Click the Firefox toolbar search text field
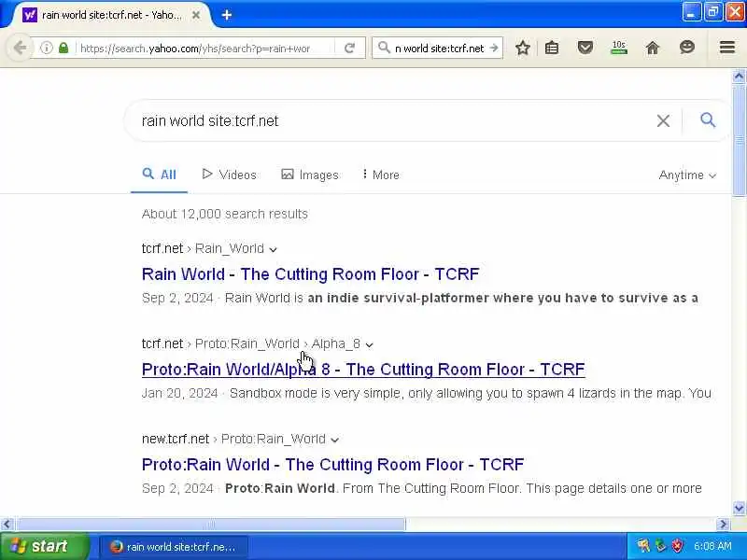 pyautogui.click(x=439, y=49)
